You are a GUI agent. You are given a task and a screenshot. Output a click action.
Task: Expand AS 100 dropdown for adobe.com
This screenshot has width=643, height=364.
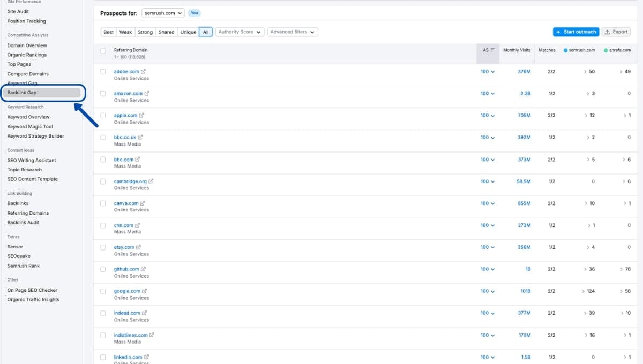487,72
